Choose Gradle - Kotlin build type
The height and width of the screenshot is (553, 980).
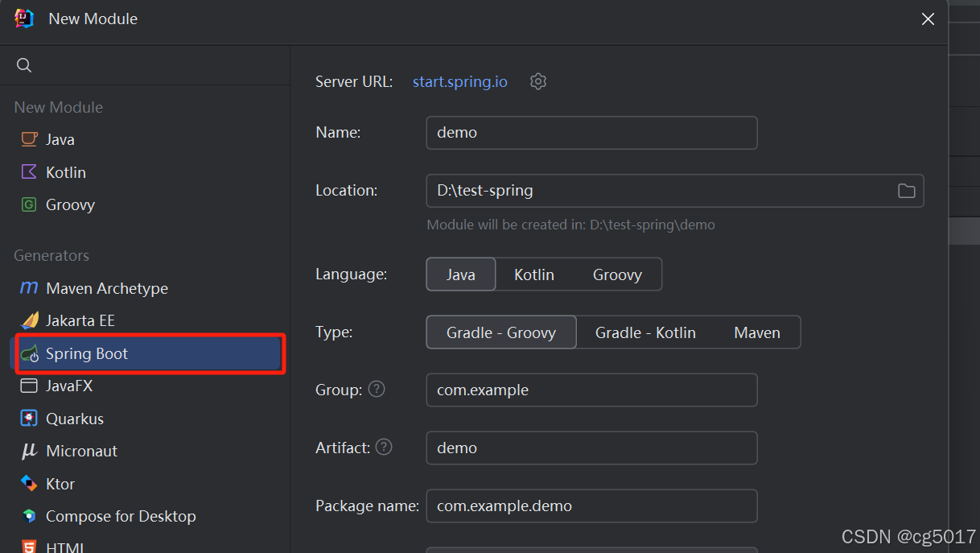click(x=645, y=332)
